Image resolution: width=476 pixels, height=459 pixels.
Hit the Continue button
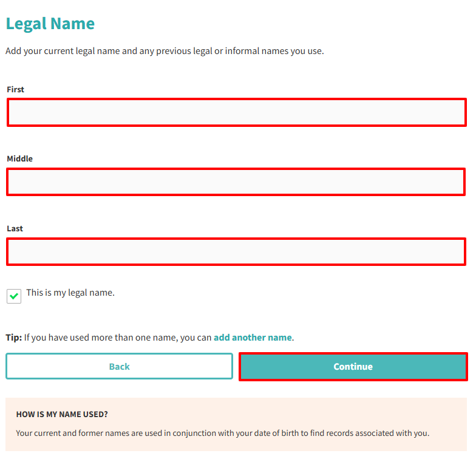(353, 367)
